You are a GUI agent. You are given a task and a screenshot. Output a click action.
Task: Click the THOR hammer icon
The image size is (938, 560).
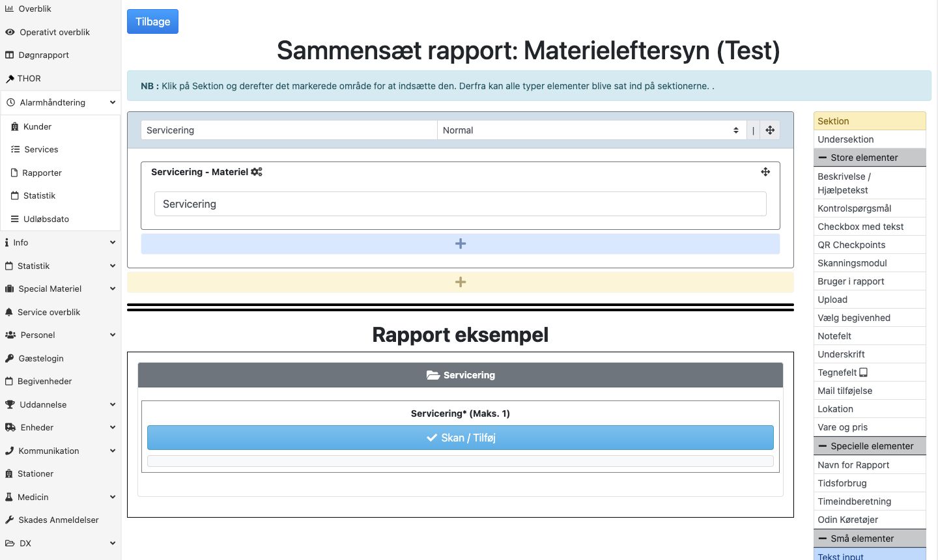coord(10,79)
